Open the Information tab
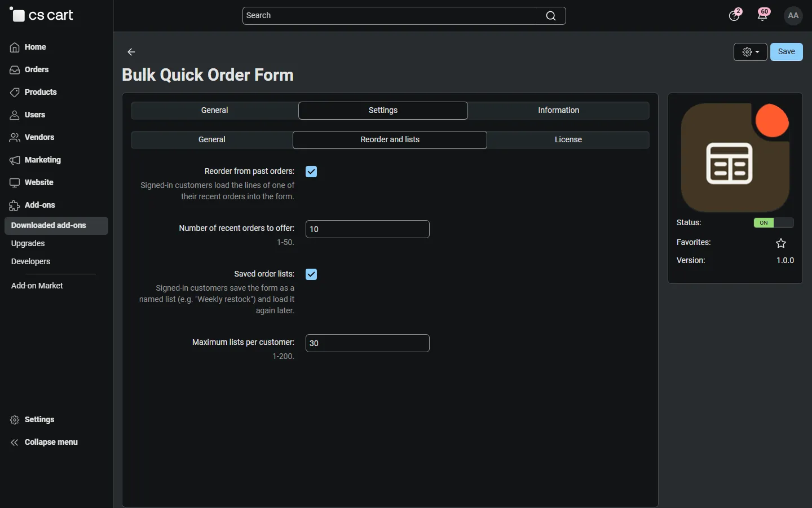Image resolution: width=812 pixels, height=508 pixels. point(559,111)
